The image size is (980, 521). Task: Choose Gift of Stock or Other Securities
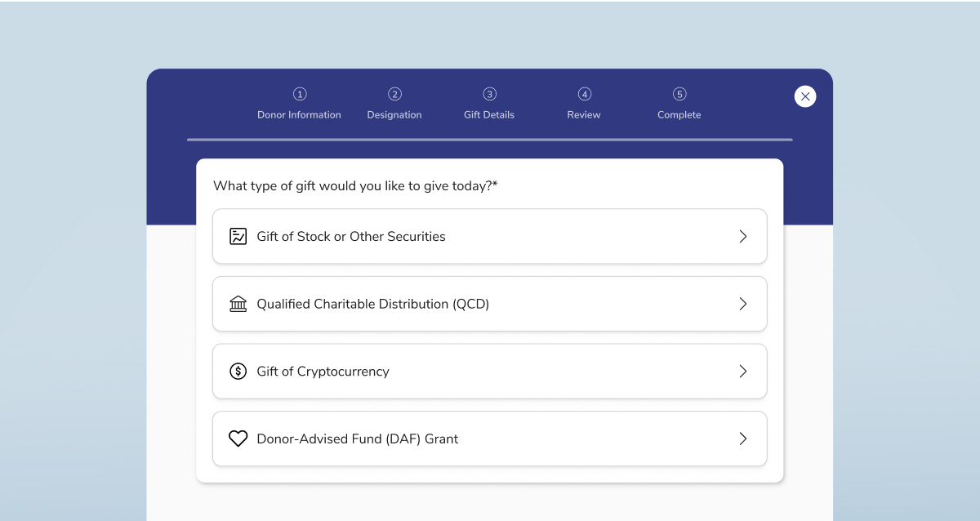pos(351,237)
